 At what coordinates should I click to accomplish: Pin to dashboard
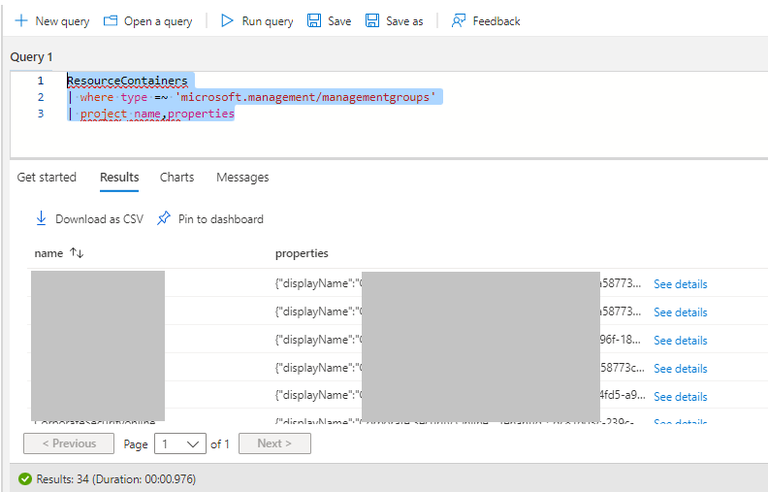coord(210,219)
